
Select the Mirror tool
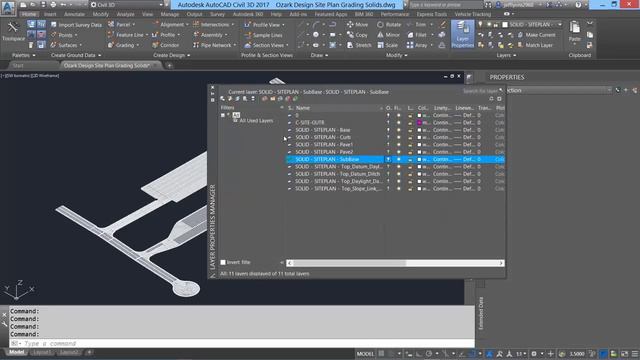(x=388, y=35)
